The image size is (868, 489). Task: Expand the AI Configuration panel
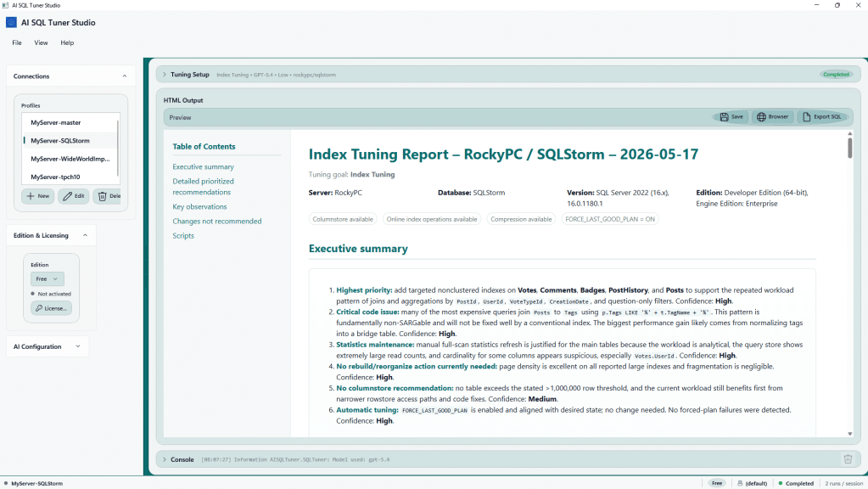pos(78,346)
